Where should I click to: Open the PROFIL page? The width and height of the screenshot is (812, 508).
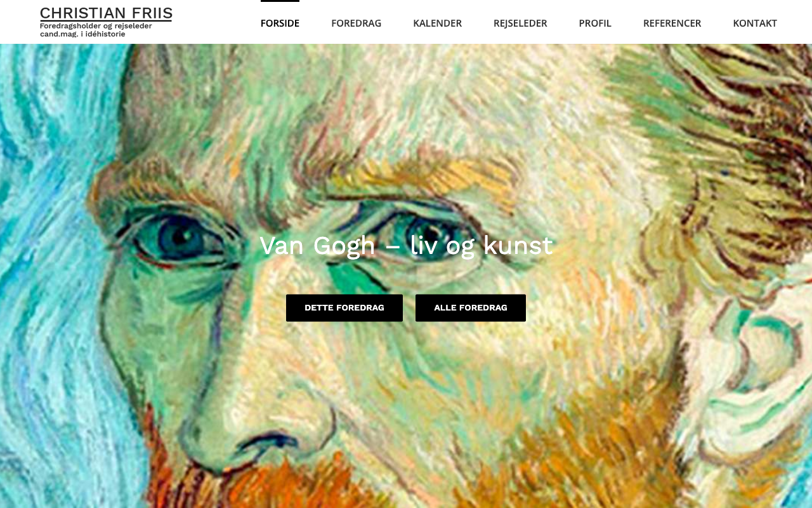pyautogui.click(x=595, y=23)
